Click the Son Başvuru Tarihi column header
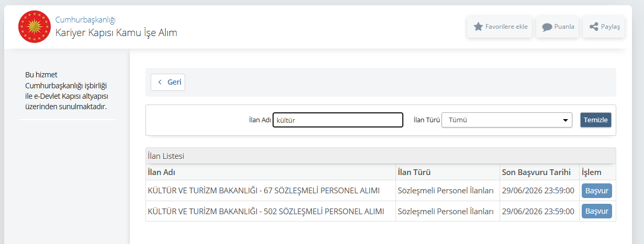This screenshot has height=244, width=644. pos(538,172)
